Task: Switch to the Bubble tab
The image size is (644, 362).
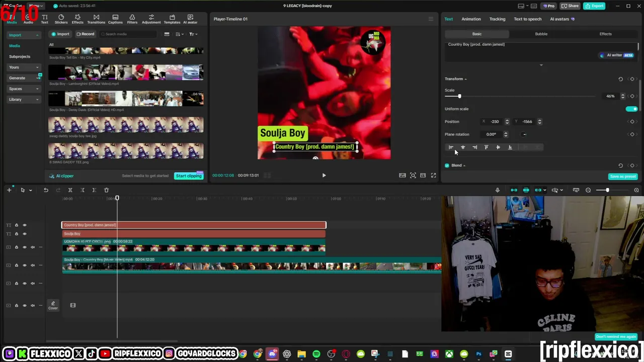Action: 541,34
